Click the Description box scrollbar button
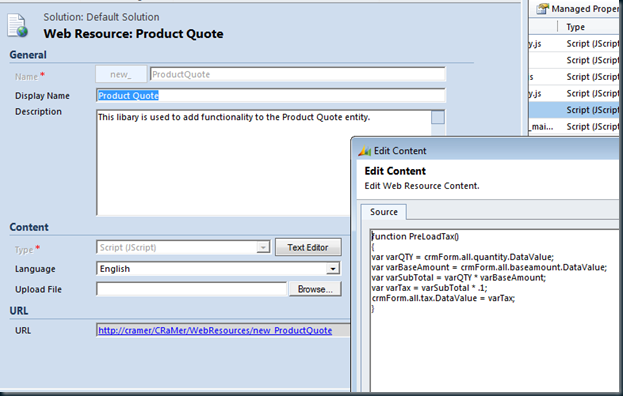623x396 pixels. coord(438,118)
